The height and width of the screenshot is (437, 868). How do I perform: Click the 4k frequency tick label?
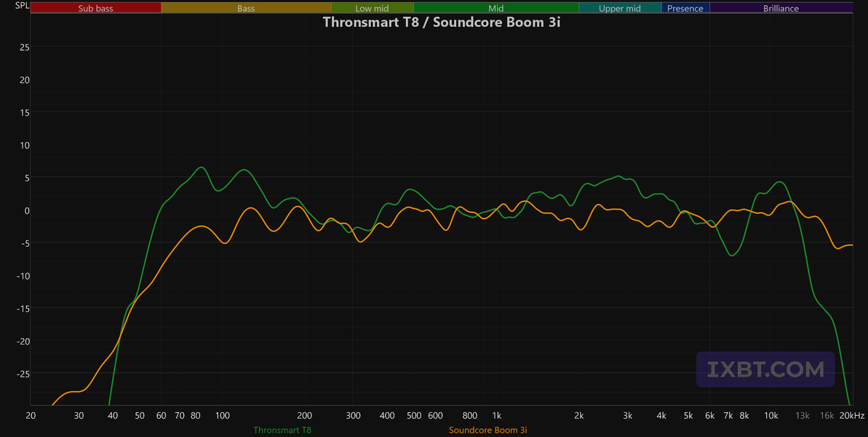tap(661, 415)
